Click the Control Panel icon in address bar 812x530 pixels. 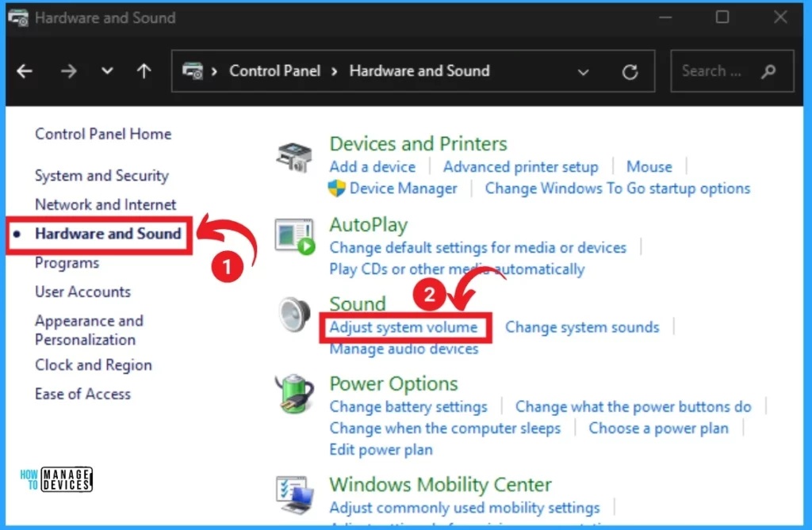193,71
